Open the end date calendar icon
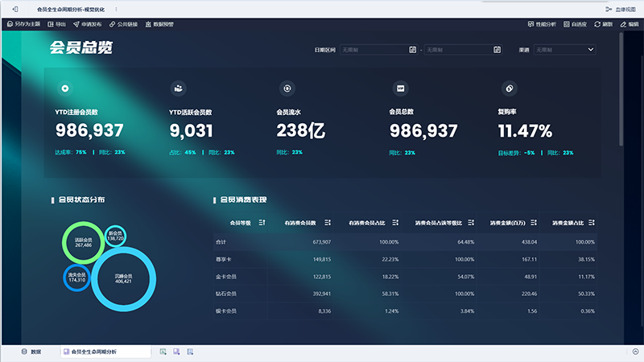This screenshot has height=362, width=644. tap(497, 50)
